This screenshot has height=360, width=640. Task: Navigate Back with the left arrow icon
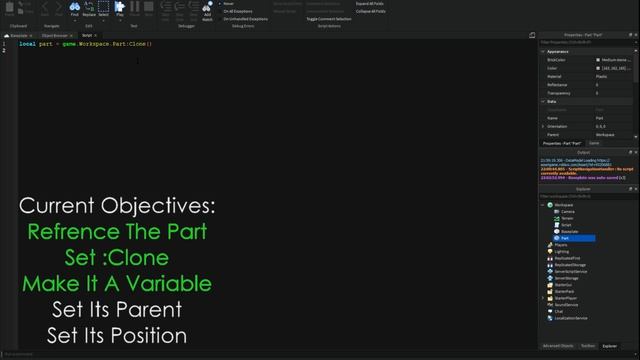(45, 7)
